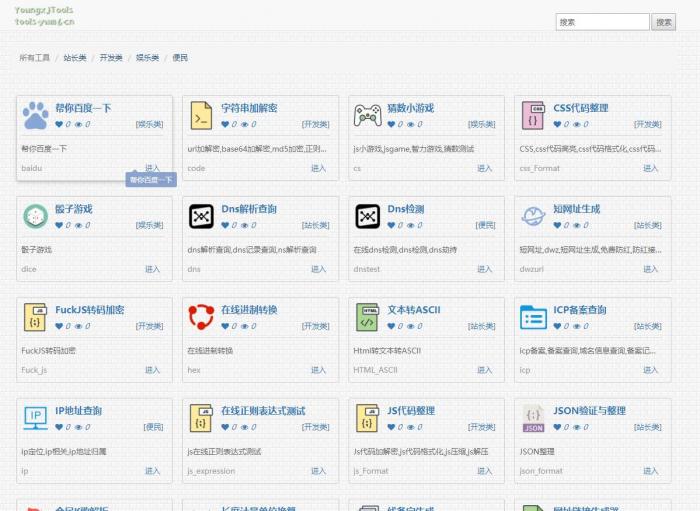700x511 pixels.
Task: Open the terminal icon for 字符串加解密
Action: 201,116
